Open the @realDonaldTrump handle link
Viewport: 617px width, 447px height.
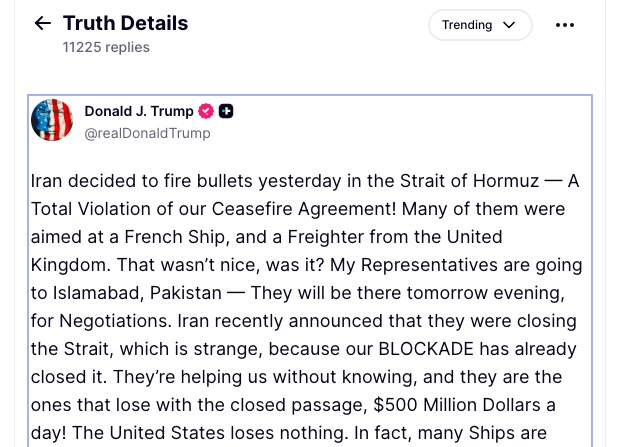point(147,133)
